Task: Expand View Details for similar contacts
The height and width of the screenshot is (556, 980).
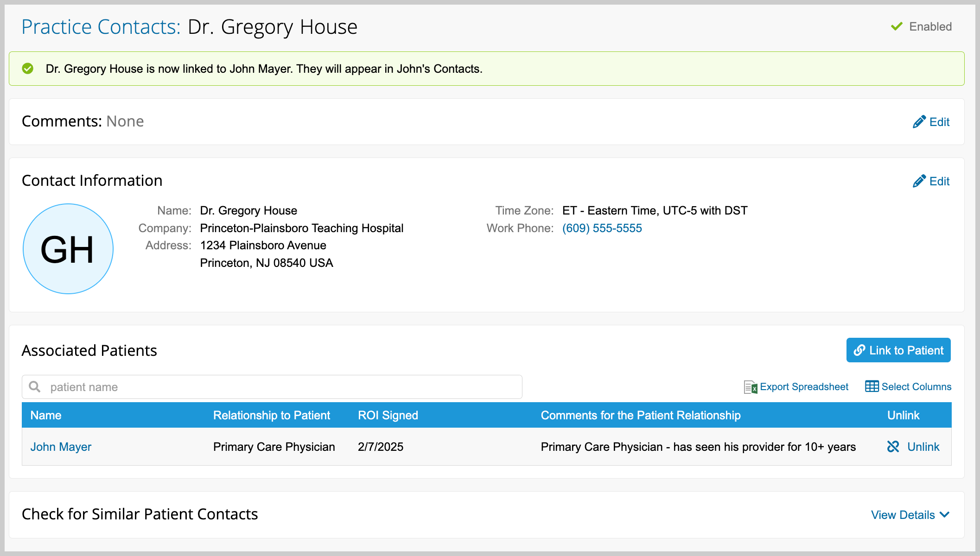Action: [903, 515]
